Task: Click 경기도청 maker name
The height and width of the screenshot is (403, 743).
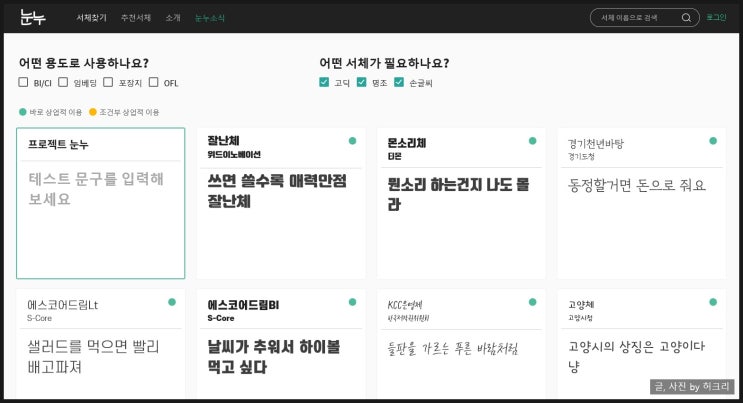Action: 581,156
